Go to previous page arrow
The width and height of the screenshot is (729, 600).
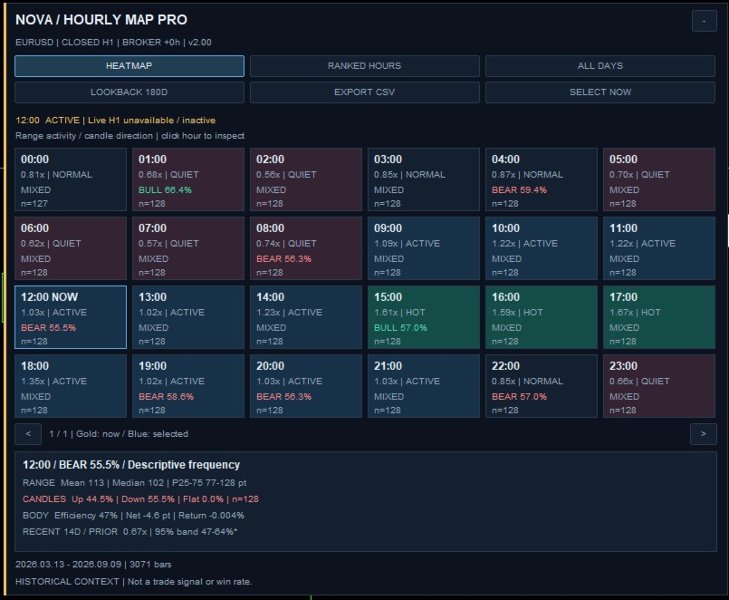28,434
